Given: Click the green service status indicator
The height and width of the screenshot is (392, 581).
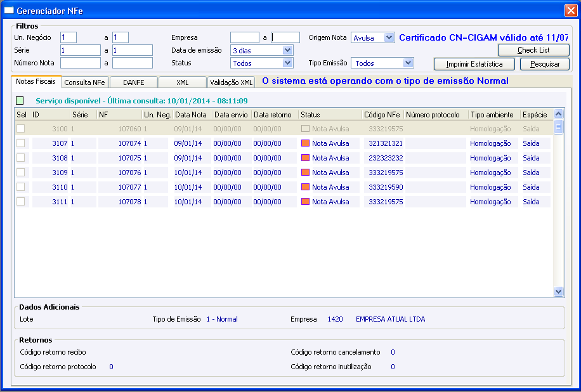Looking at the screenshot, I should [20, 100].
